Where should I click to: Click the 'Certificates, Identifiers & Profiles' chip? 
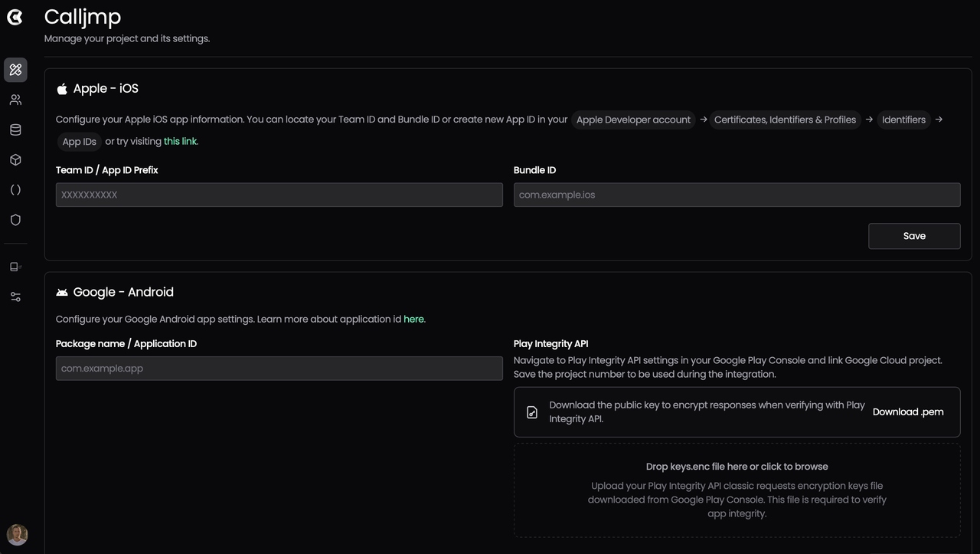pos(785,120)
